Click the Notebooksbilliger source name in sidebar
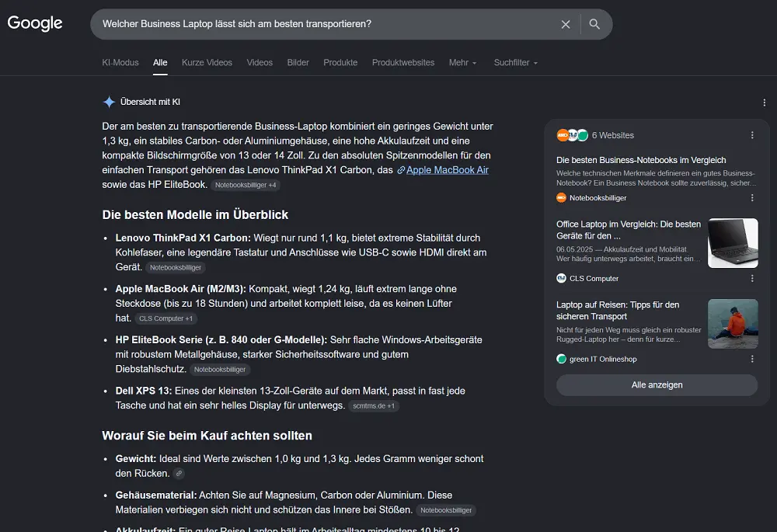The height and width of the screenshot is (532, 777). (598, 197)
